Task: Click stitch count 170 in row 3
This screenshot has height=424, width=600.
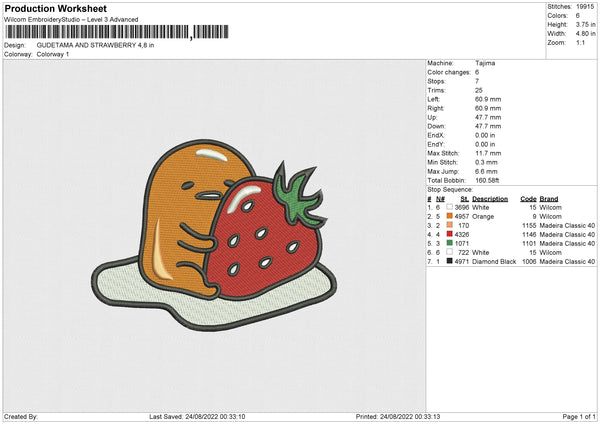Action: pos(463,225)
